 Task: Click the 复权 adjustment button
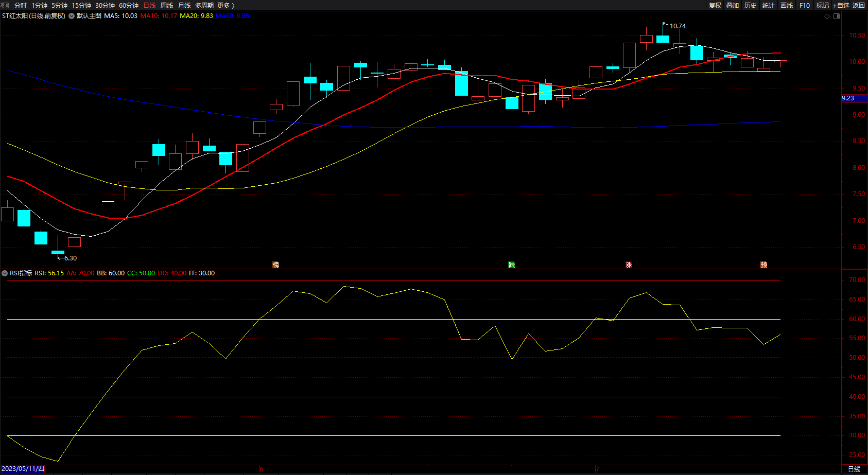coord(715,6)
